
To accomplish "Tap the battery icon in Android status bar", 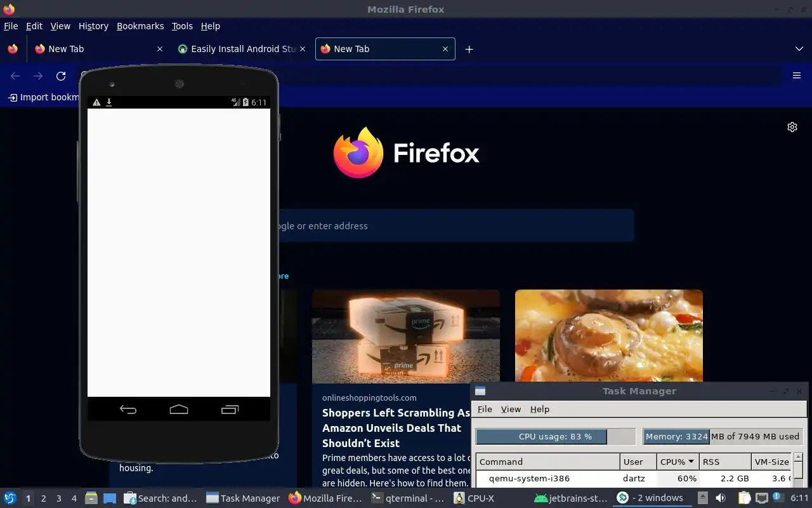I will pyautogui.click(x=246, y=102).
